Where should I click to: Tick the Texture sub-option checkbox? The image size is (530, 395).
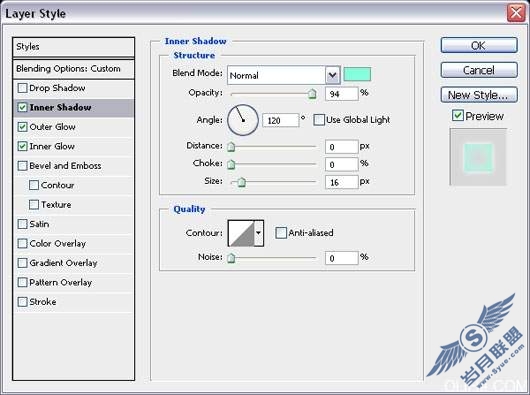tap(34, 205)
